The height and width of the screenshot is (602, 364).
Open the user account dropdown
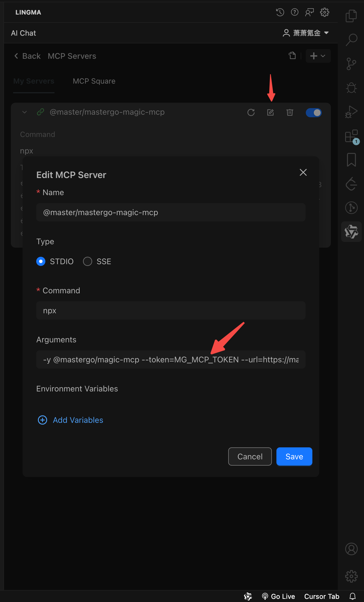click(306, 33)
